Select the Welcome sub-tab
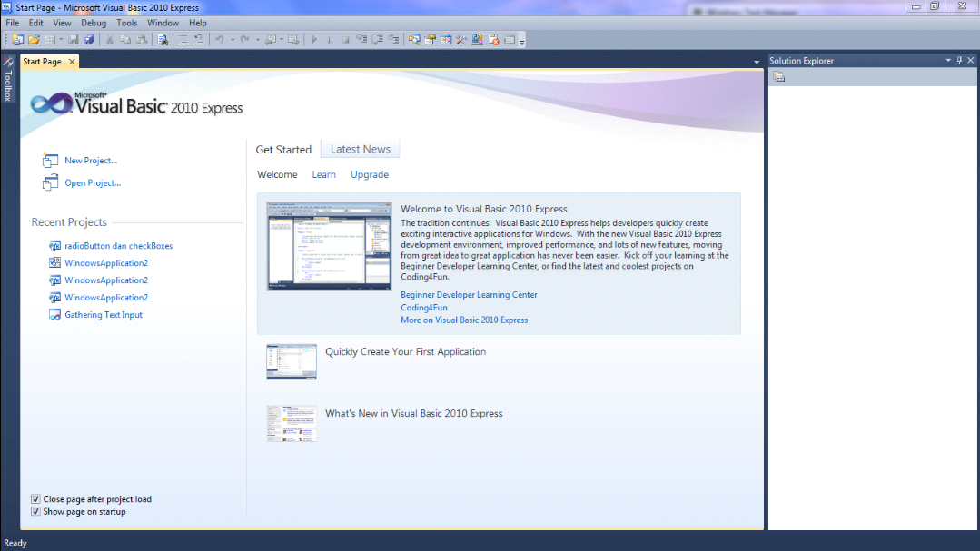980x551 pixels. [x=277, y=174]
